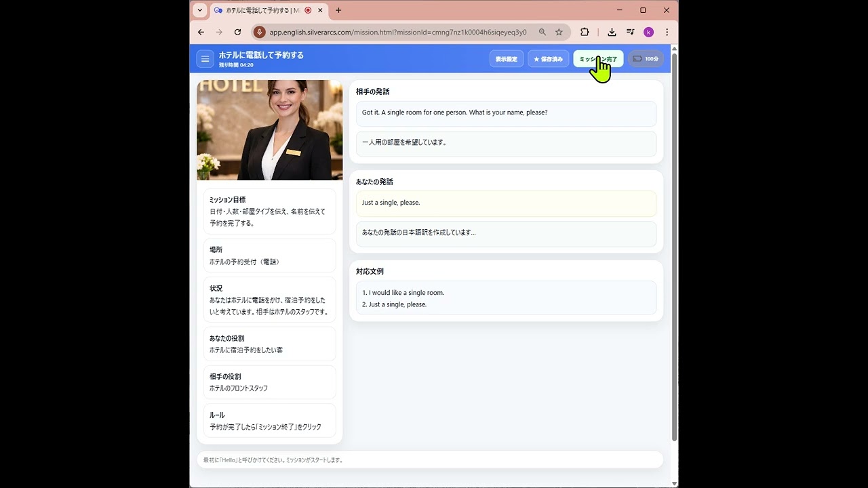The image size is (868, 488).
Task: Open the tab search dropdown arrow
Action: click(199, 10)
